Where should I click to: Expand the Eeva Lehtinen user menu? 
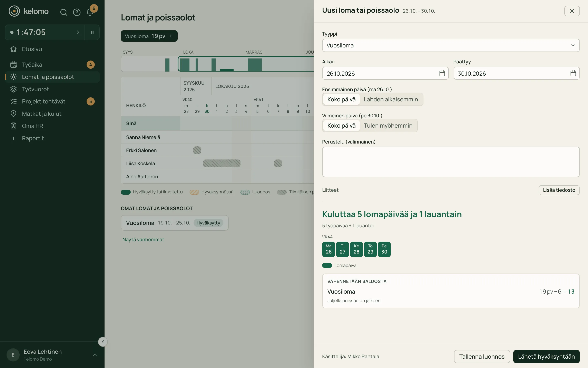click(52, 355)
